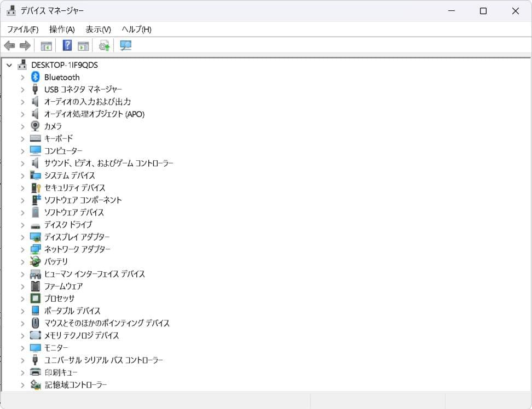Image resolution: width=532 pixels, height=409 pixels.
Task: Click the Help toolbar icon
Action: point(67,45)
